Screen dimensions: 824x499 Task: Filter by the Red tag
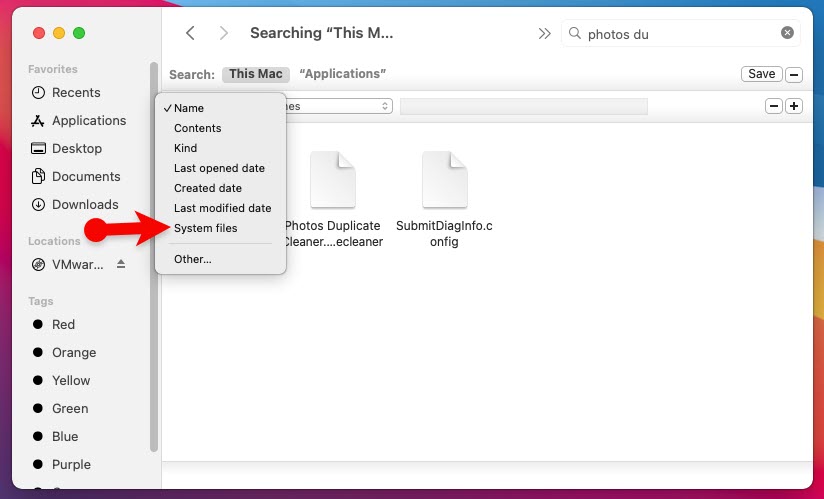click(63, 325)
